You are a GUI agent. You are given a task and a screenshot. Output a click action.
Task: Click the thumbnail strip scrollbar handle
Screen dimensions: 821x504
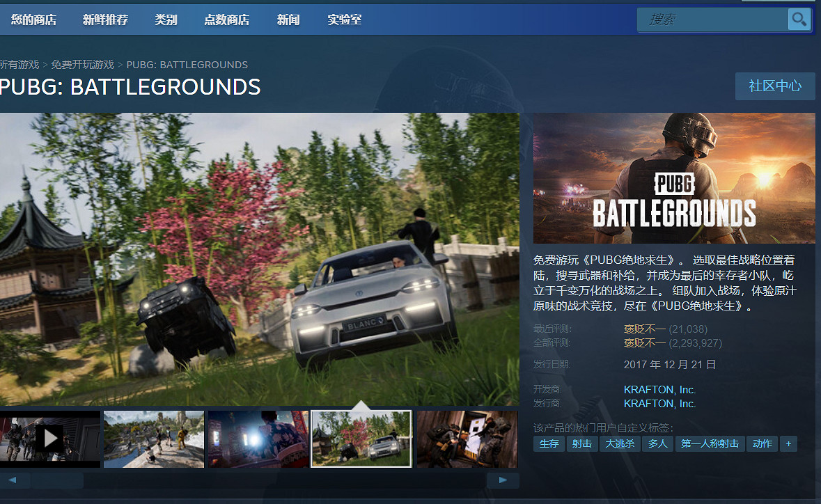click(x=56, y=480)
